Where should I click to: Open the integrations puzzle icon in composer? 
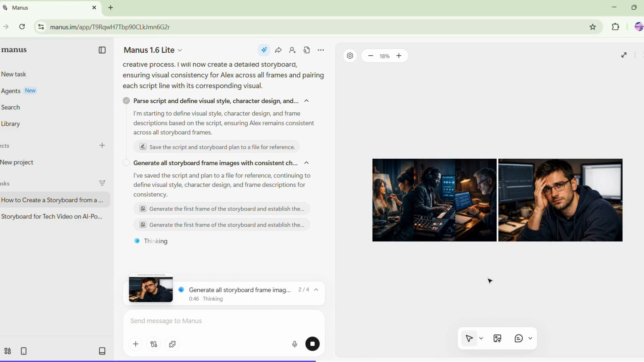pyautogui.click(x=172, y=344)
